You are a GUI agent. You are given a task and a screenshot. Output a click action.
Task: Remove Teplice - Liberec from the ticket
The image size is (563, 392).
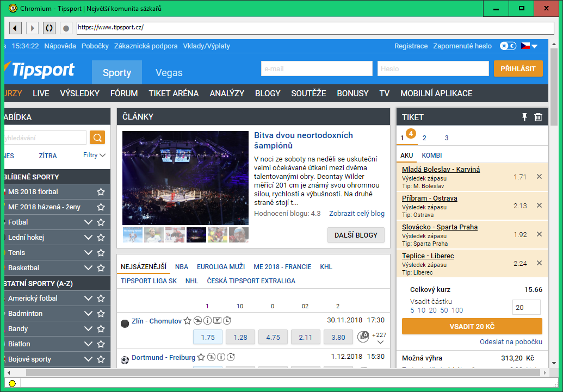[539, 263]
